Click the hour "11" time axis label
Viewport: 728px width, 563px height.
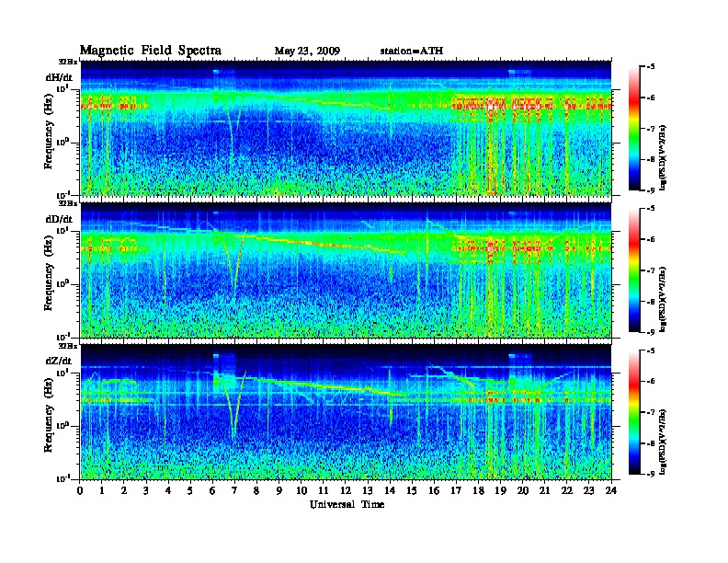point(324,491)
